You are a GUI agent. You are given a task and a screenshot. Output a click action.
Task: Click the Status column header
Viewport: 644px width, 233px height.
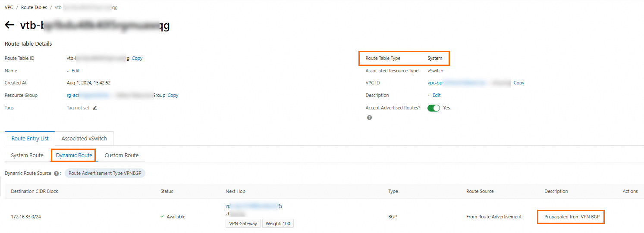(x=167, y=191)
